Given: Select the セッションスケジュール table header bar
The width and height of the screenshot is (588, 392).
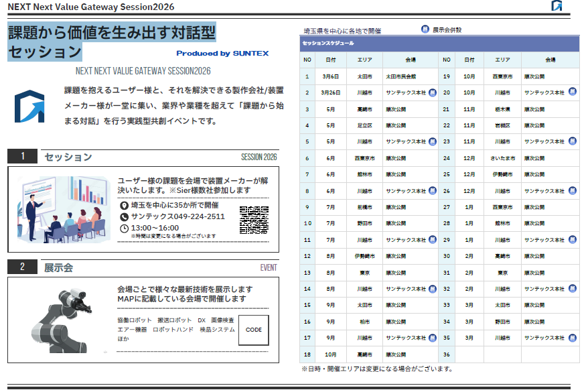Looking at the screenshot, I should [x=439, y=44].
